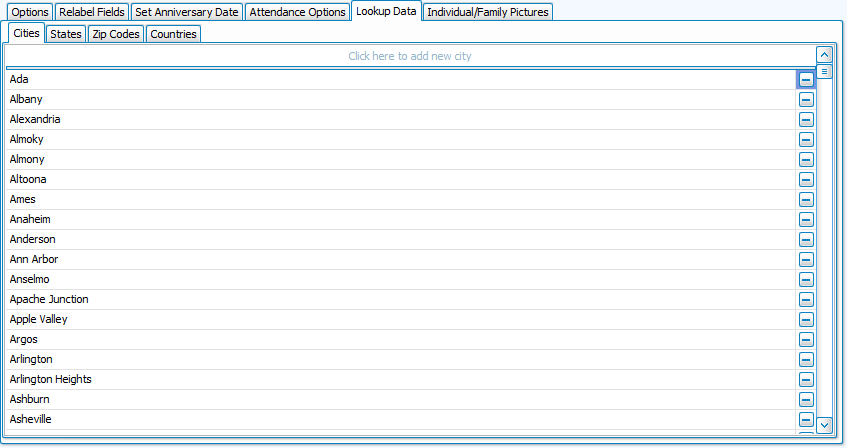This screenshot has width=847, height=448.
Task: Select the Alexandria row in the city list
Action: point(400,119)
